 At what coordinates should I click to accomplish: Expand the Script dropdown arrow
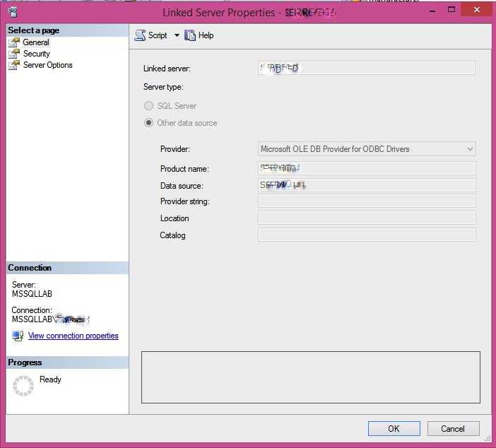(x=177, y=35)
